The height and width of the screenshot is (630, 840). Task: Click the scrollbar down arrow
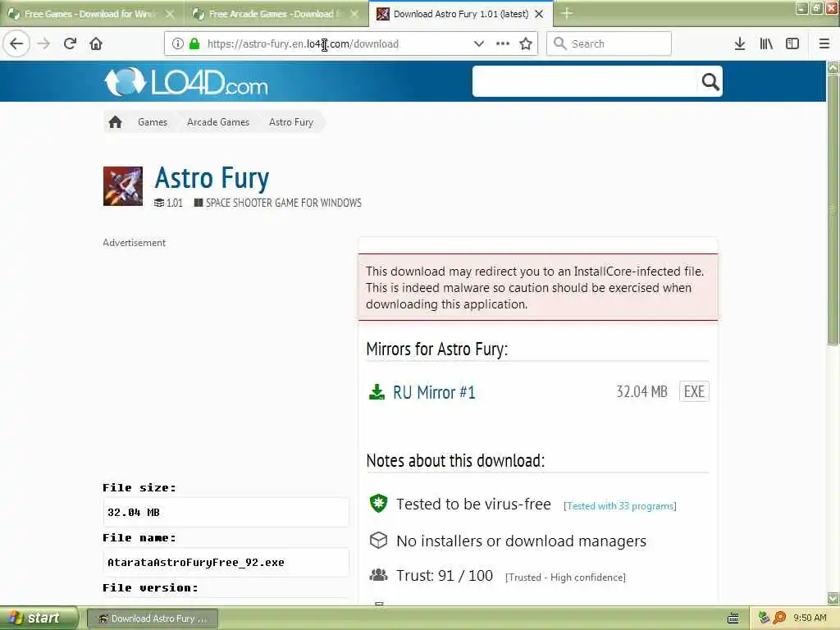tap(833, 598)
